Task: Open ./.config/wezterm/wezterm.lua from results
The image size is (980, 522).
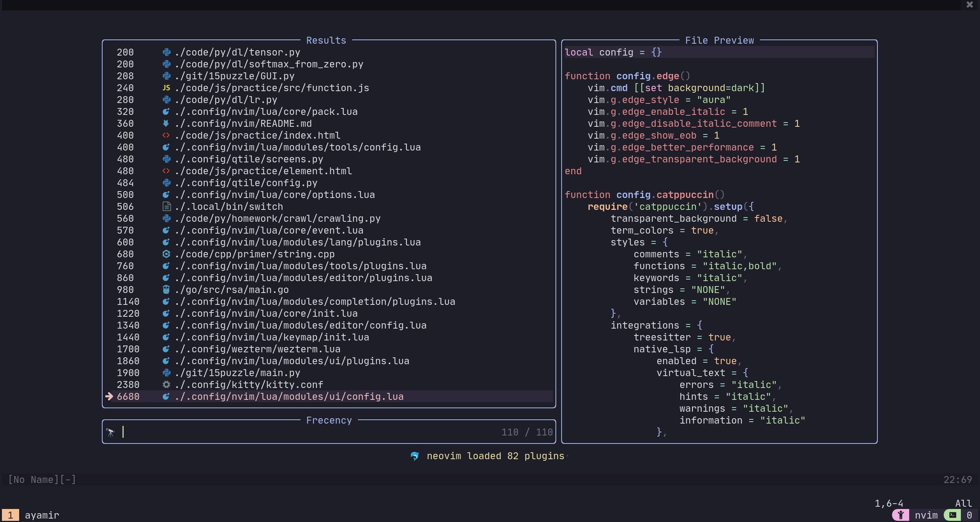Action: 258,349
